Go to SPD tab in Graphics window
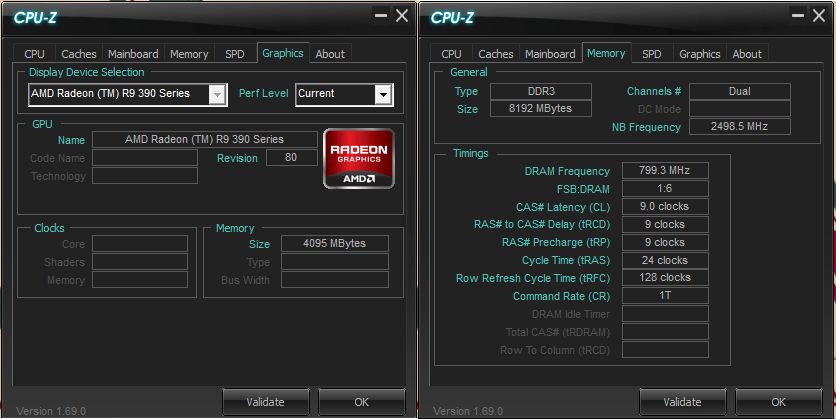Screen dimensions: 836x419 [235, 54]
